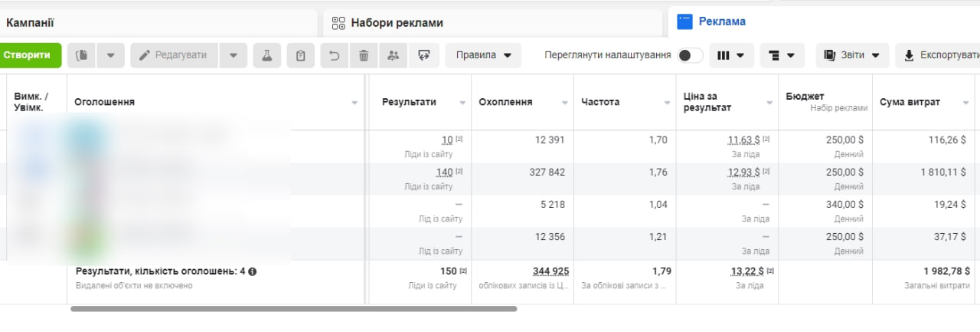The height and width of the screenshot is (332, 980).
Task: Click the info icon beside ads count
Action: (x=253, y=271)
